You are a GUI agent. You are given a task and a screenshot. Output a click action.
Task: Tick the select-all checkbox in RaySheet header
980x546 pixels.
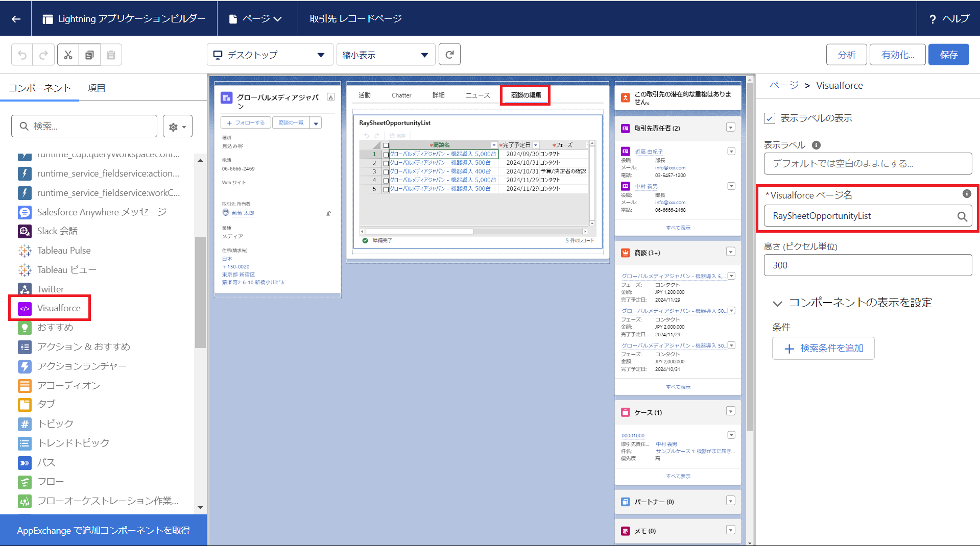pos(386,145)
